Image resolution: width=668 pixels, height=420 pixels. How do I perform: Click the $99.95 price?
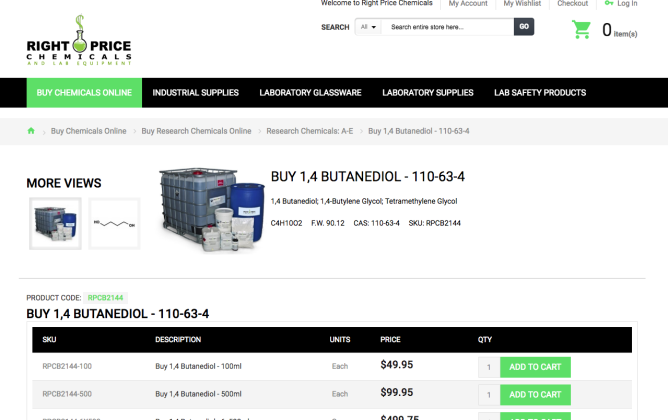click(397, 392)
